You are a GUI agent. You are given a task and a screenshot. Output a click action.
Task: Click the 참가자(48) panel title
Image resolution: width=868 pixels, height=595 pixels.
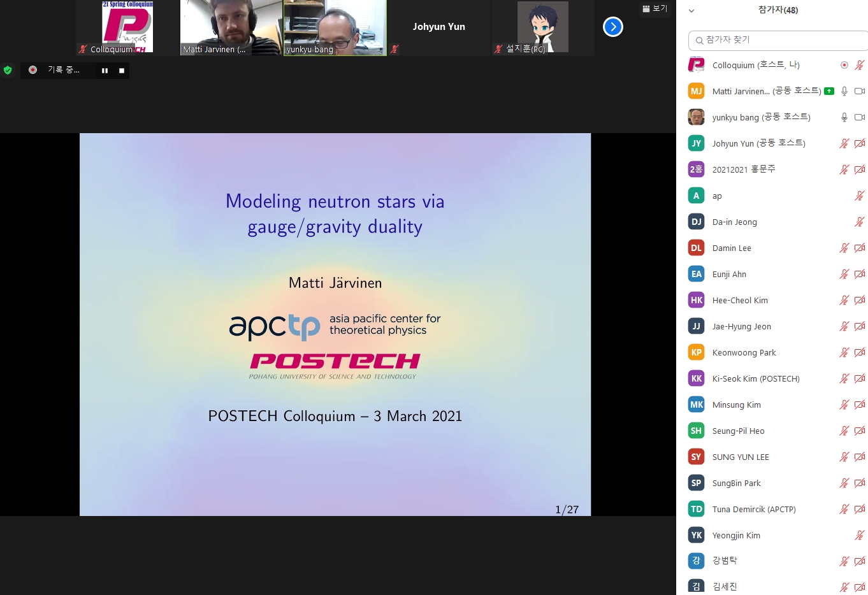(x=778, y=10)
